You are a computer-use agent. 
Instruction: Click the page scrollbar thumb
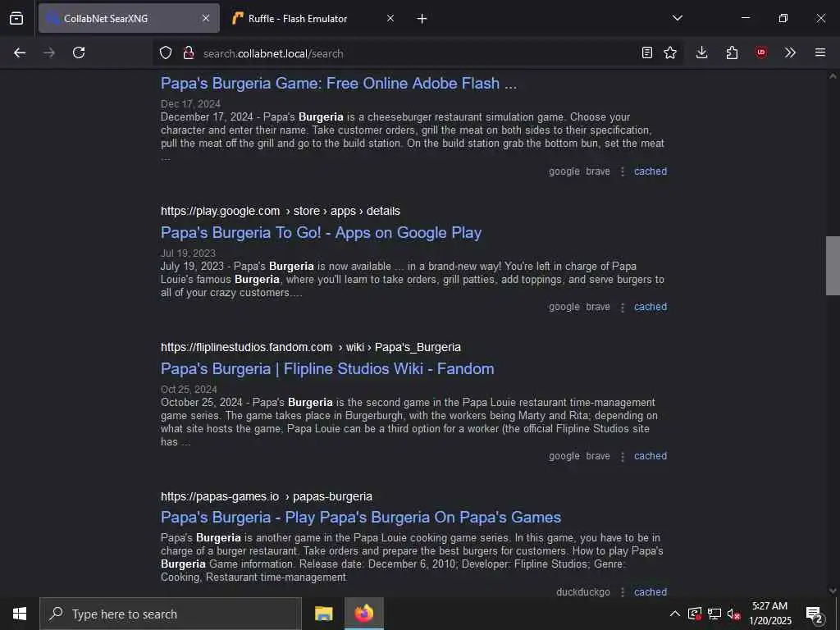point(833,266)
